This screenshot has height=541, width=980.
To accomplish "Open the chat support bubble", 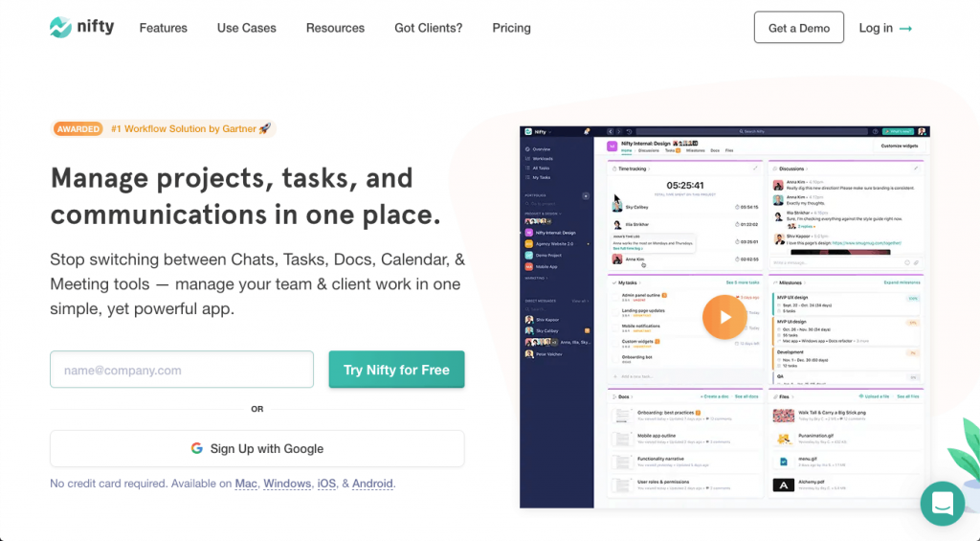I will pyautogui.click(x=943, y=504).
